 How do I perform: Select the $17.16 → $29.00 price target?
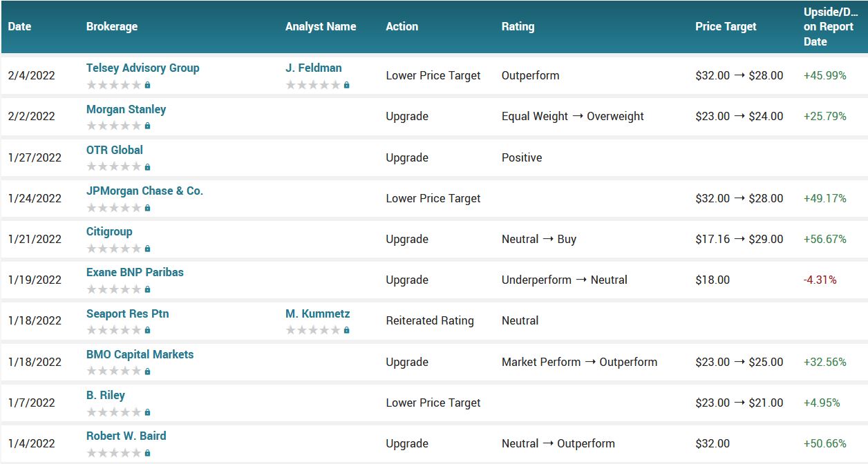pos(739,239)
